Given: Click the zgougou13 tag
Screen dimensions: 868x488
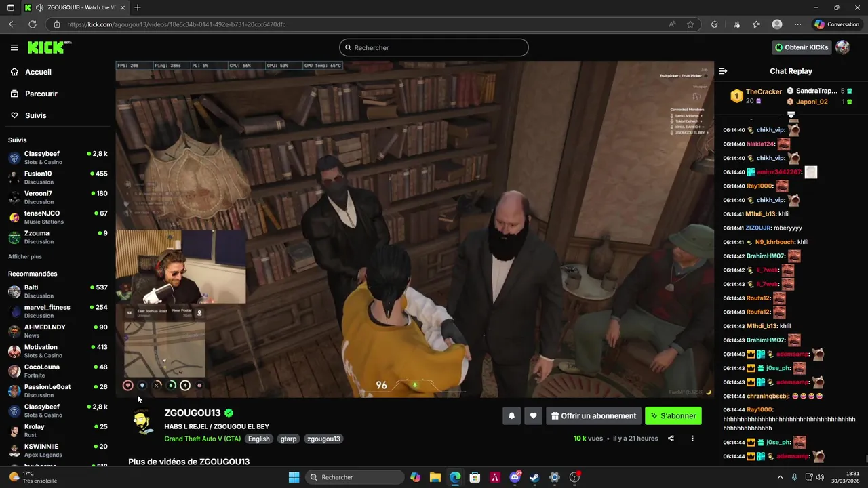Looking at the screenshot, I should [x=323, y=439].
